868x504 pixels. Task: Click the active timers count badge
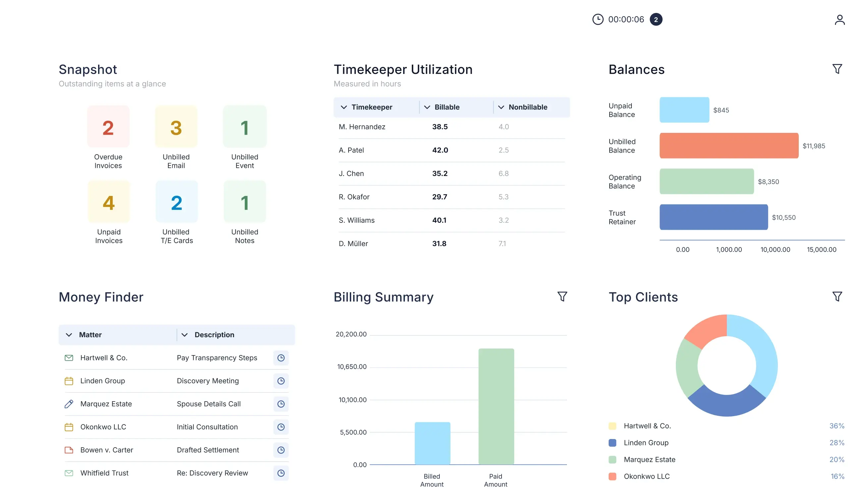[656, 19]
